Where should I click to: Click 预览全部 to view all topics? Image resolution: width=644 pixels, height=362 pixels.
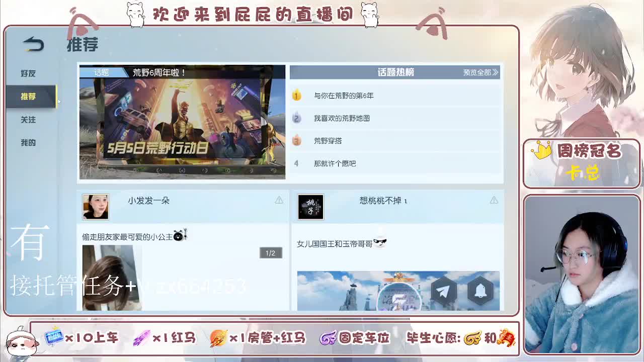point(476,72)
